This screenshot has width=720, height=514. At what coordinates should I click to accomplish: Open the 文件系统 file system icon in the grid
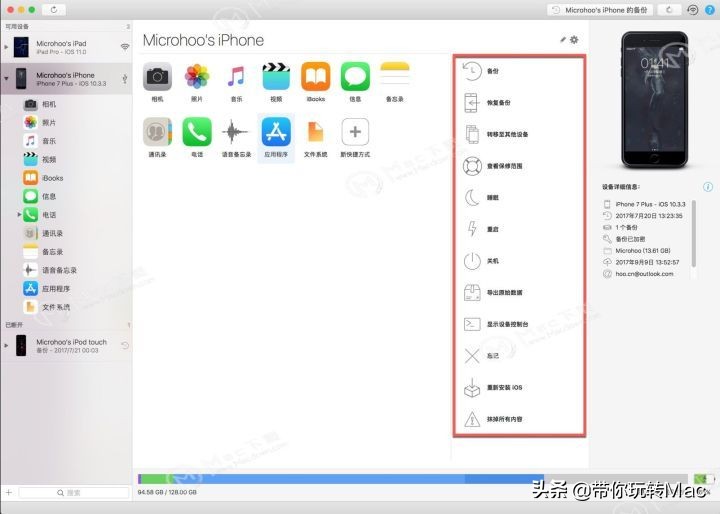click(x=315, y=132)
